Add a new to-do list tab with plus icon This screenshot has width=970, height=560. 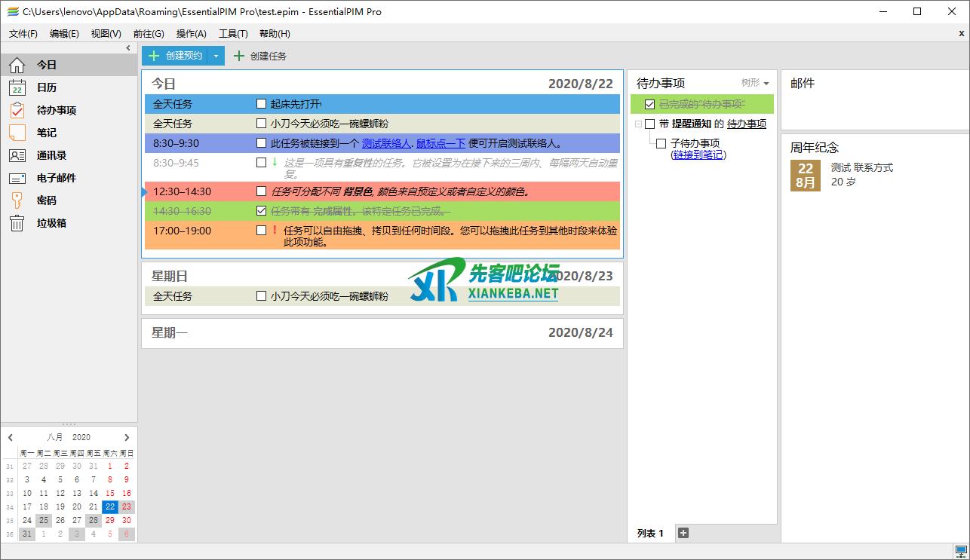683,533
